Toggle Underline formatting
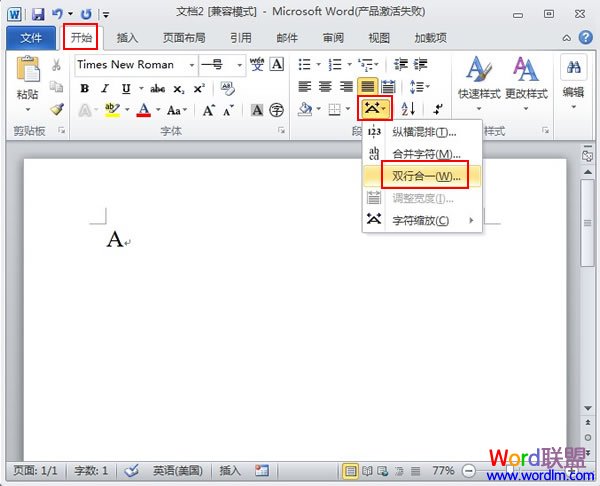The height and width of the screenshot is (486, 600). [x=126, y=89]
